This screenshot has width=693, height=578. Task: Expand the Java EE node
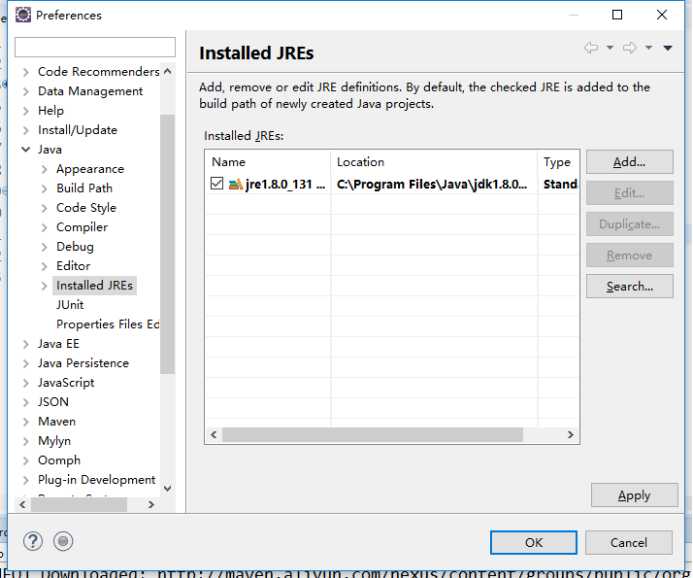pos(26,344)
